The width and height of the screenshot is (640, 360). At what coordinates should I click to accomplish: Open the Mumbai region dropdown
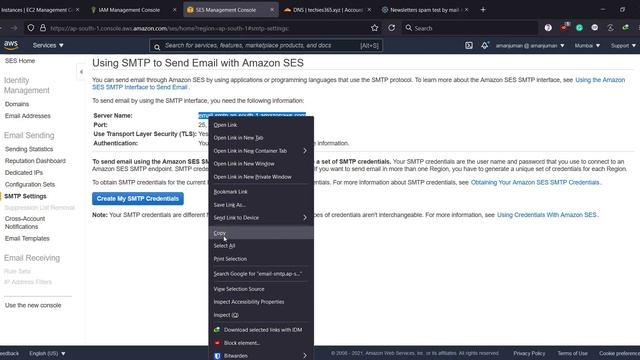(x=587, y=45)
